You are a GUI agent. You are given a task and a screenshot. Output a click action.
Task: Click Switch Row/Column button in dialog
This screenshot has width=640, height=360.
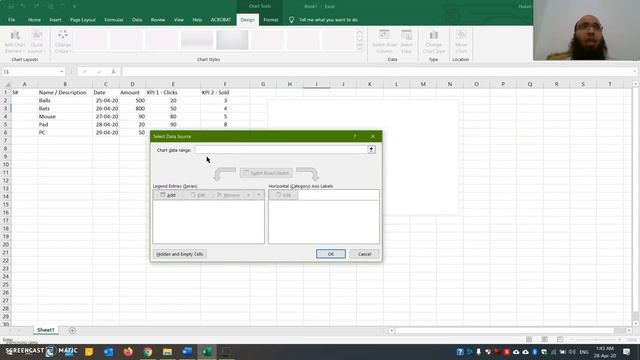point(266,173)
